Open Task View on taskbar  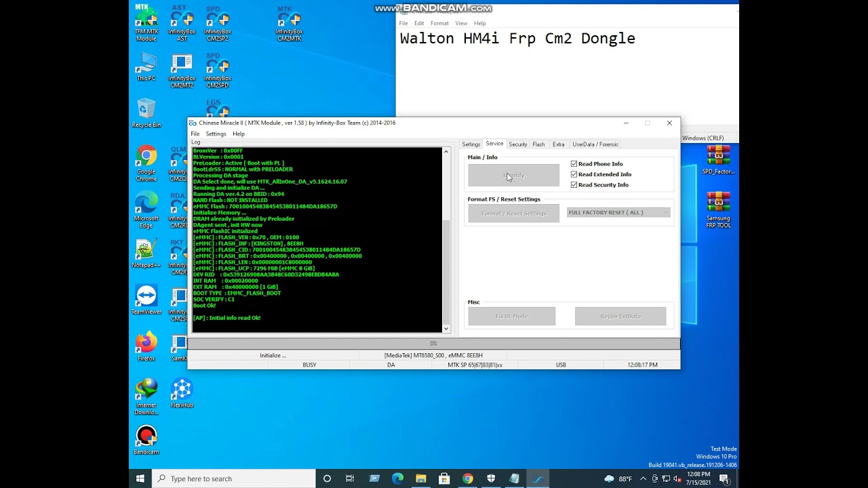coord(350,479)
